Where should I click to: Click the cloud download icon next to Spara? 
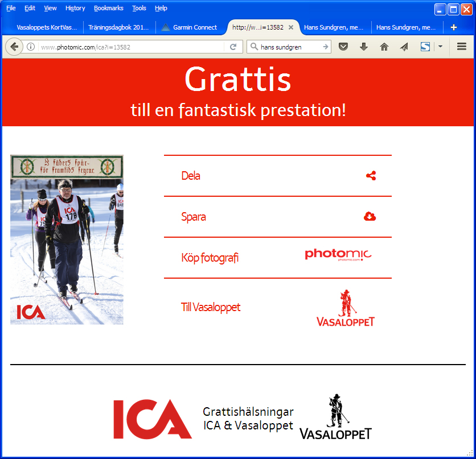370,217
